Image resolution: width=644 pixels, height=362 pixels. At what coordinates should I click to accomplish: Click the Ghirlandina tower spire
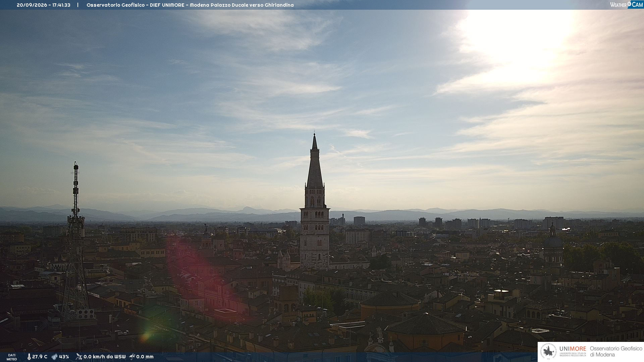315,161
